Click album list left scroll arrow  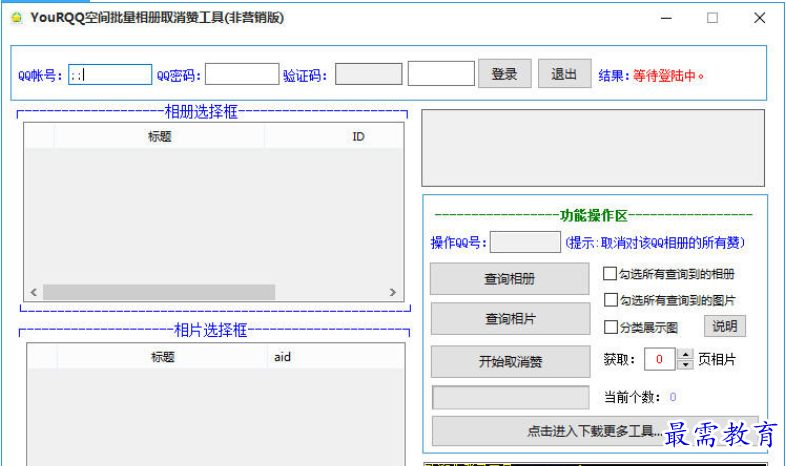click(x=34, y=292)
